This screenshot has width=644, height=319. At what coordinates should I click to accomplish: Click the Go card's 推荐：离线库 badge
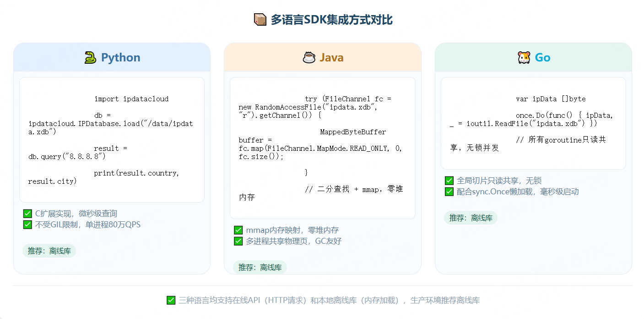click(471, 218)
